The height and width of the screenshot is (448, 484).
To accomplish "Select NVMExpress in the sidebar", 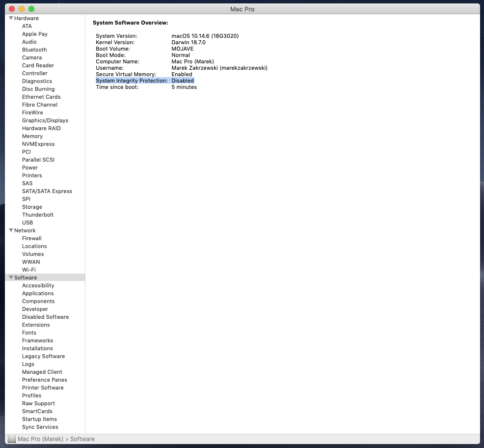I will (x=38, y=144).
